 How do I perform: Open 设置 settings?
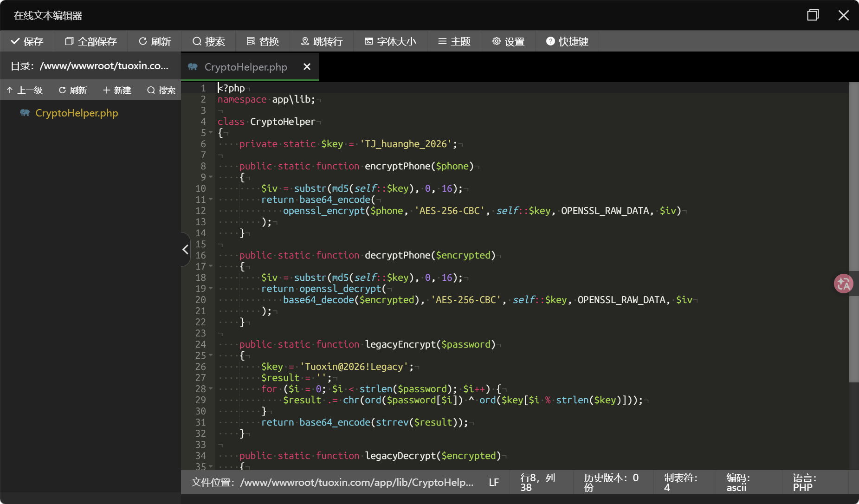(508, 41)
